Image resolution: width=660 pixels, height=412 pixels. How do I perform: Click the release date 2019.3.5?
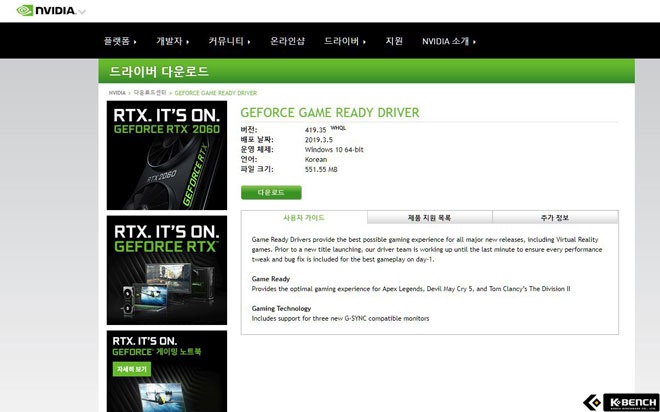tap(319, 140)
